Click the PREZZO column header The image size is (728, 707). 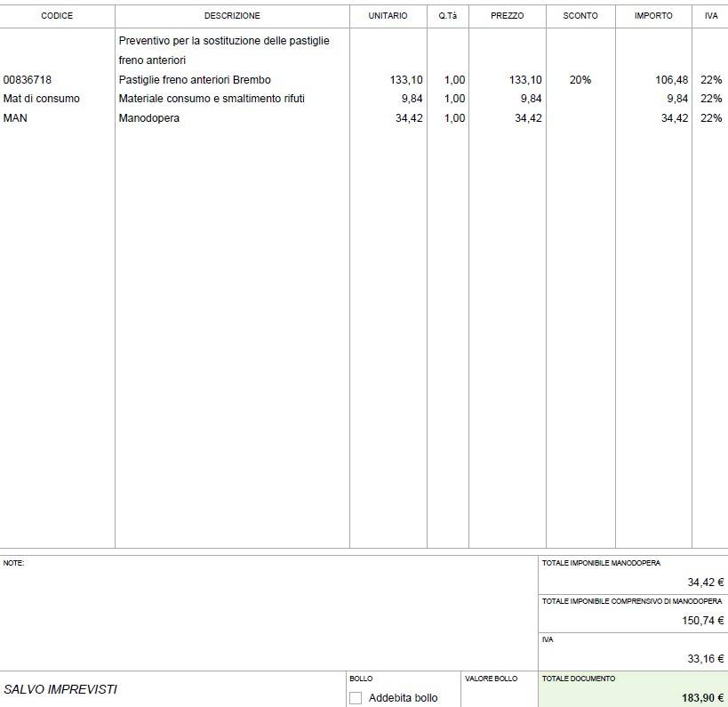coord(507,16)
